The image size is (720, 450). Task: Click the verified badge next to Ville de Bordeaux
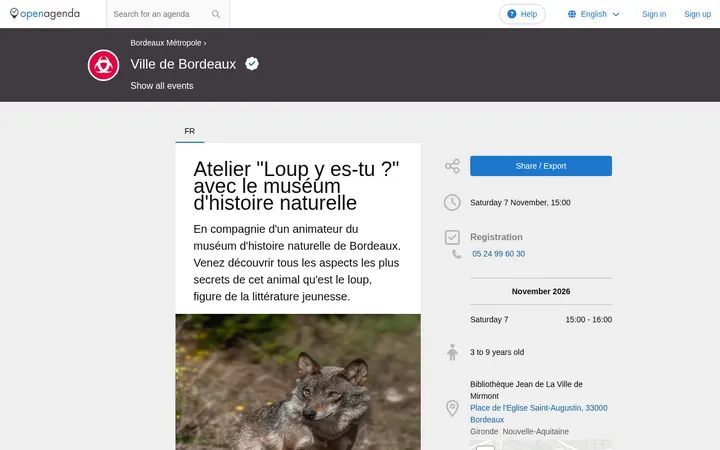click(x=252, y=64)
